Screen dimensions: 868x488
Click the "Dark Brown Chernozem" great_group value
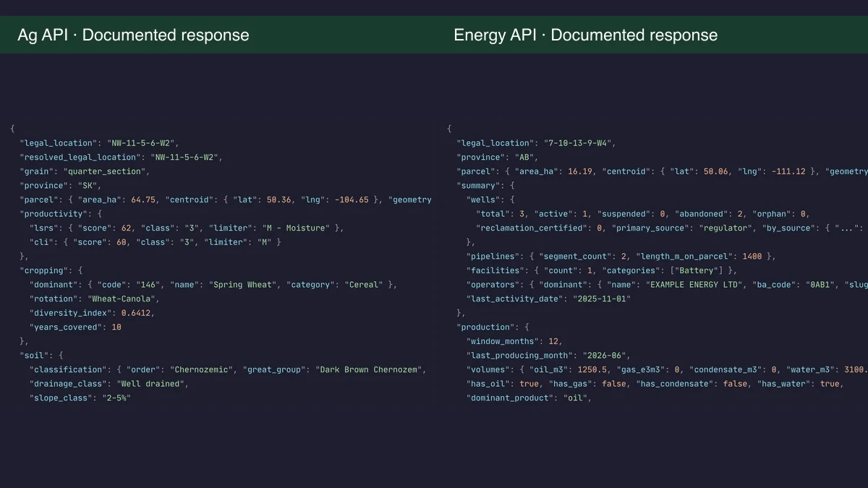pos(369,369)
